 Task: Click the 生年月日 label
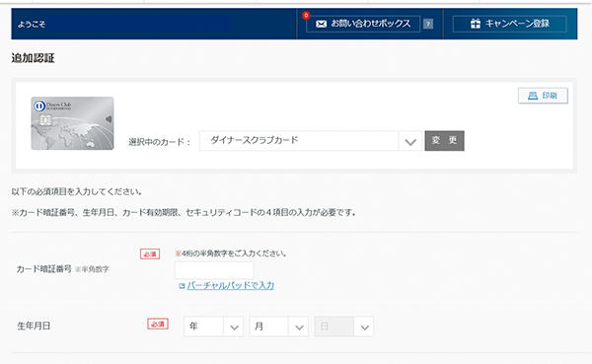[x=34, y=326]
